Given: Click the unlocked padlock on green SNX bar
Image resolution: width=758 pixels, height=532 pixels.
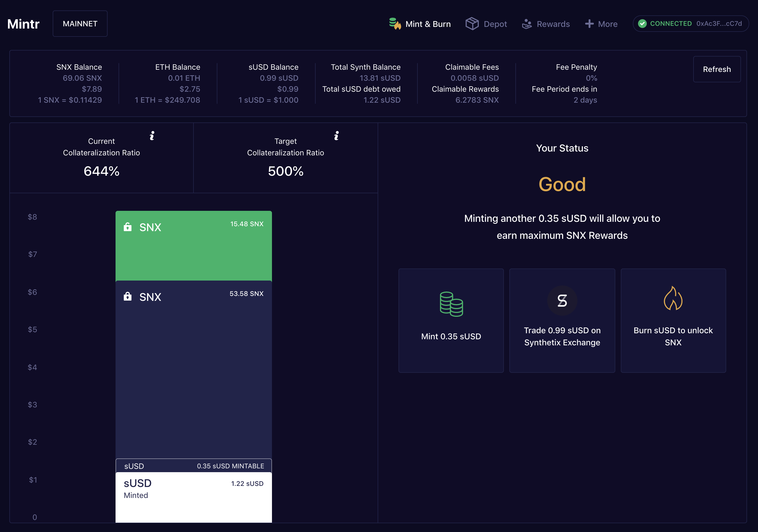Looking at the screenshot, I should [x=127, y=227].
